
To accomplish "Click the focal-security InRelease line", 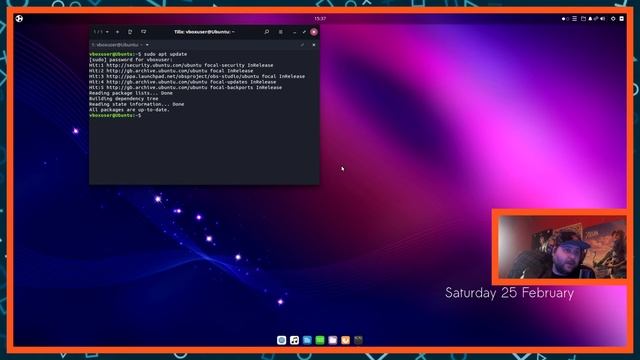I will tap(181, 65).
